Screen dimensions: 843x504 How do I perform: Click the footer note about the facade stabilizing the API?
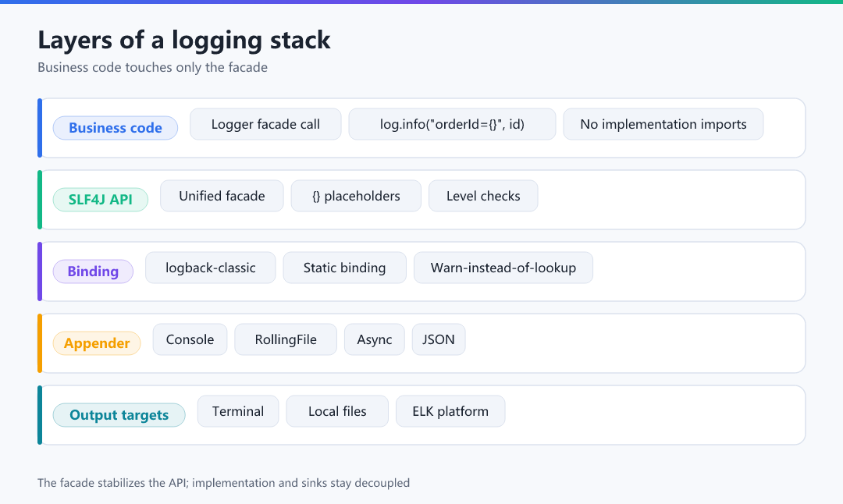(224, 482)
